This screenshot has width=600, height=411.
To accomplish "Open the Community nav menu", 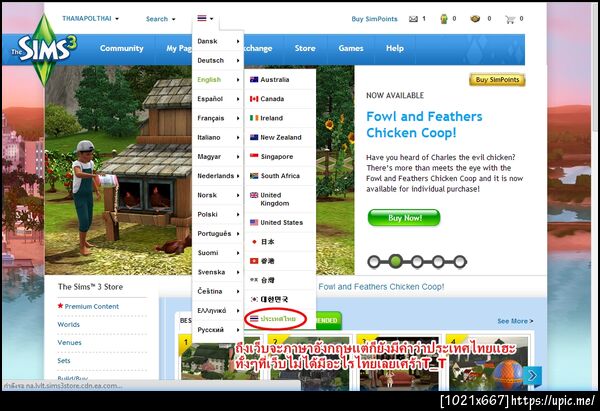I will click(121, 48).
